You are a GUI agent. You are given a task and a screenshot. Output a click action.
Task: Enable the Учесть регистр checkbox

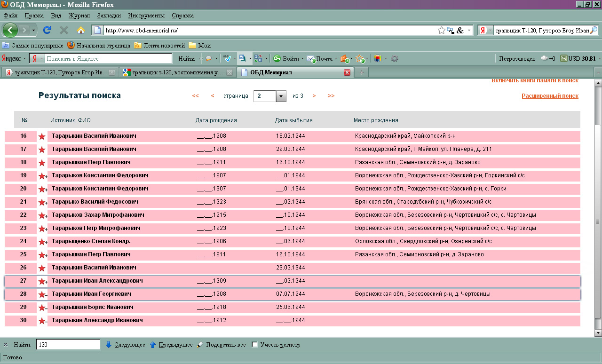(x=254, y=345)
